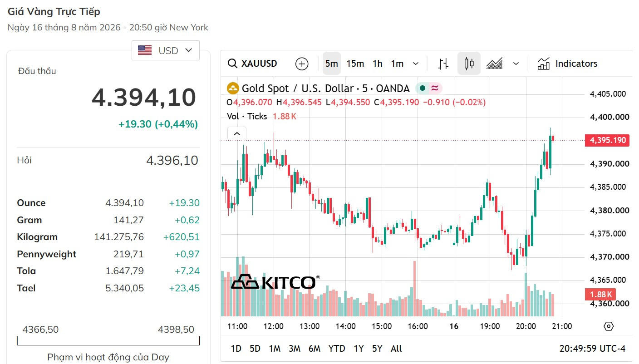The width and height of the screenshot is (639, 364).
Task: Open the USD currency dropdown
Action: (x=166, y=50)
